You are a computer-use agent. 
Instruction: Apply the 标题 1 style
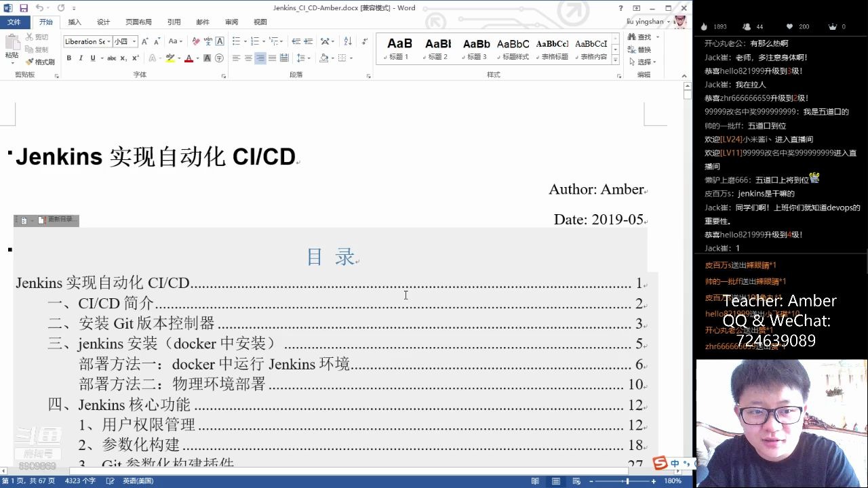coord(399,49)
